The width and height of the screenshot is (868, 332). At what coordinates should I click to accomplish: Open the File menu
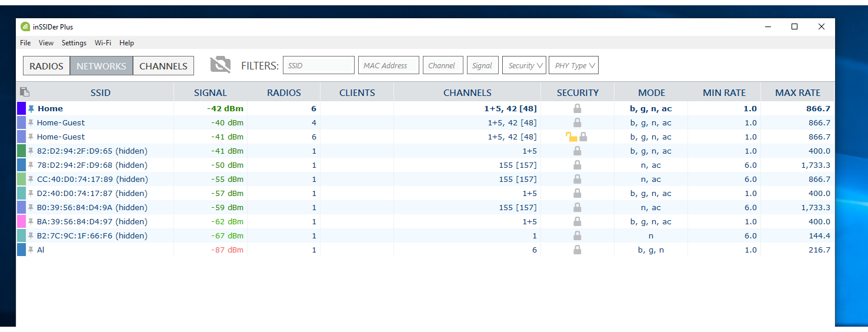pos(25,43)
